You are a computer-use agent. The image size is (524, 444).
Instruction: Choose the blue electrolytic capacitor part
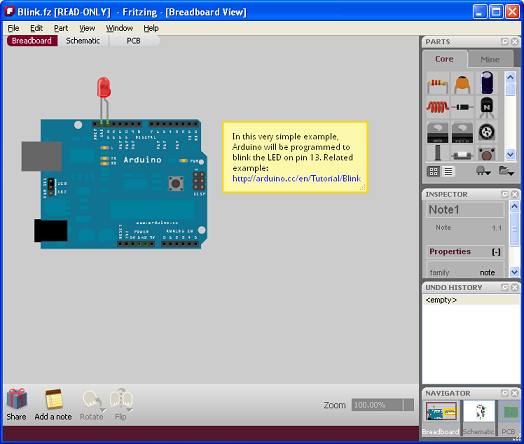point(487,83)
